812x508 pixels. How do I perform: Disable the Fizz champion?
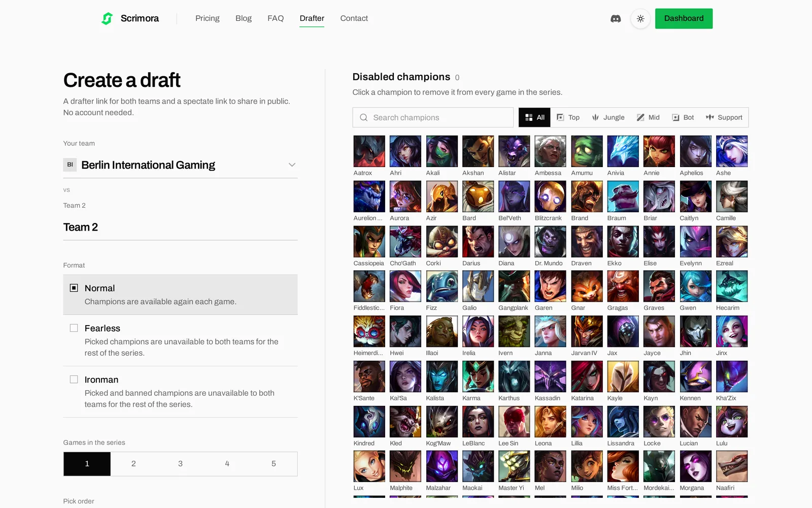coord(442,287)
